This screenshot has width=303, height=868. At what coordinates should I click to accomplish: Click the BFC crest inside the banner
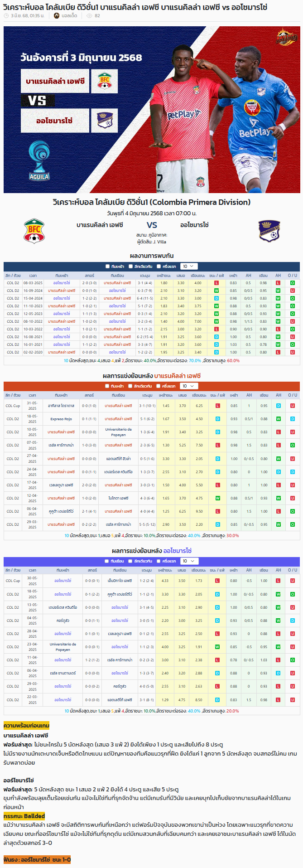(x=105, y=81)
